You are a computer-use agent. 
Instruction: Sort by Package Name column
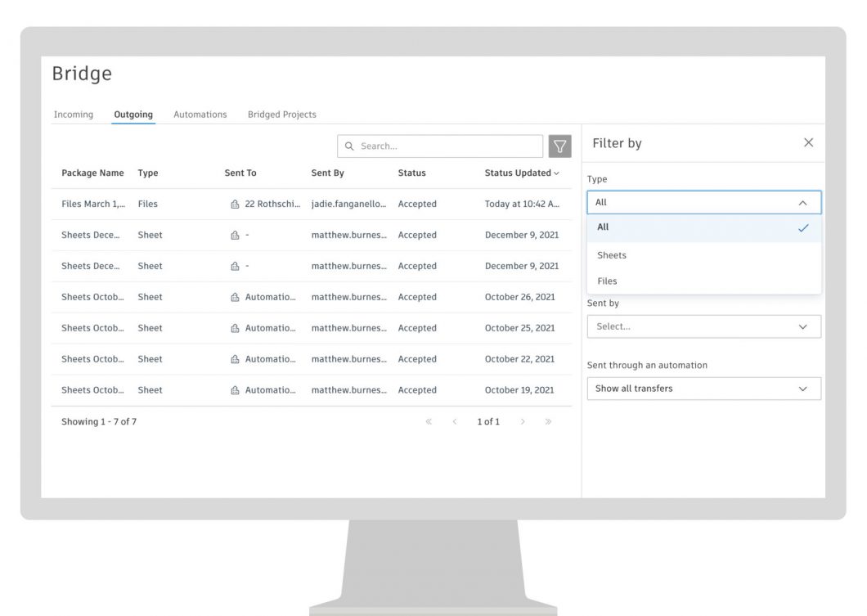pos(93,173)
